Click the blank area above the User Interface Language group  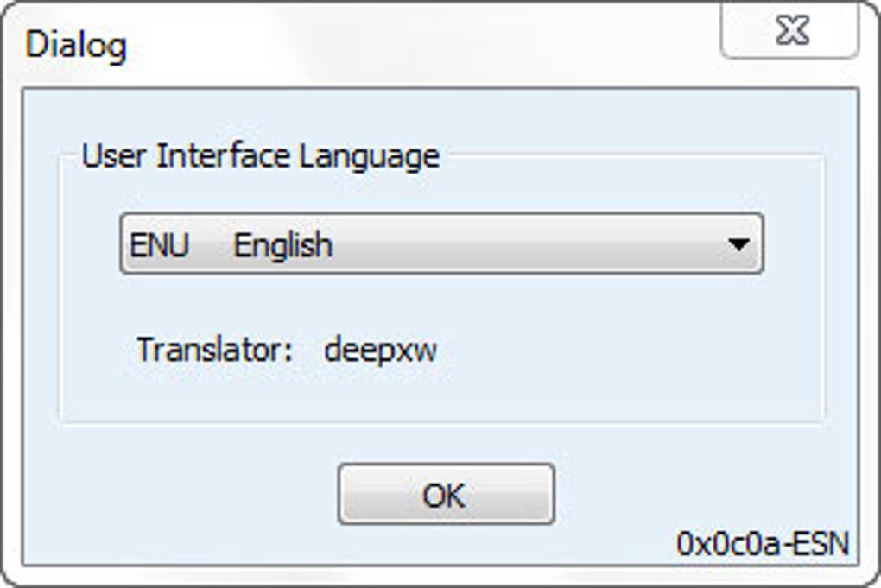point(440,121)
